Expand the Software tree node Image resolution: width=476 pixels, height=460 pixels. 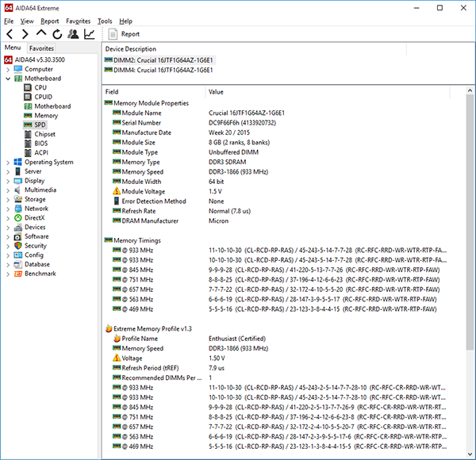(8, 236)
